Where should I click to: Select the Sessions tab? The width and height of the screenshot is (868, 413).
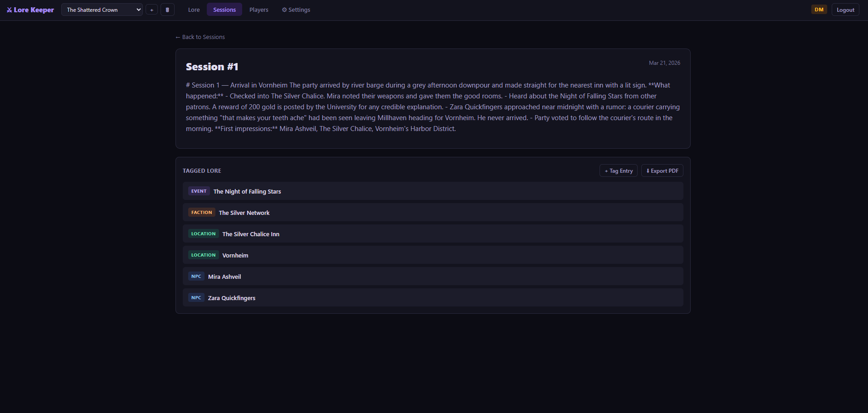pos(224,10)
